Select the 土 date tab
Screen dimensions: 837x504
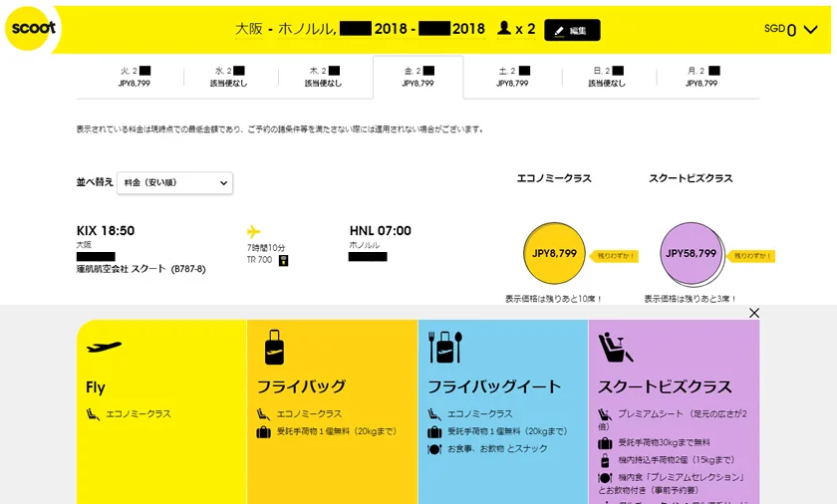(512, 77)
